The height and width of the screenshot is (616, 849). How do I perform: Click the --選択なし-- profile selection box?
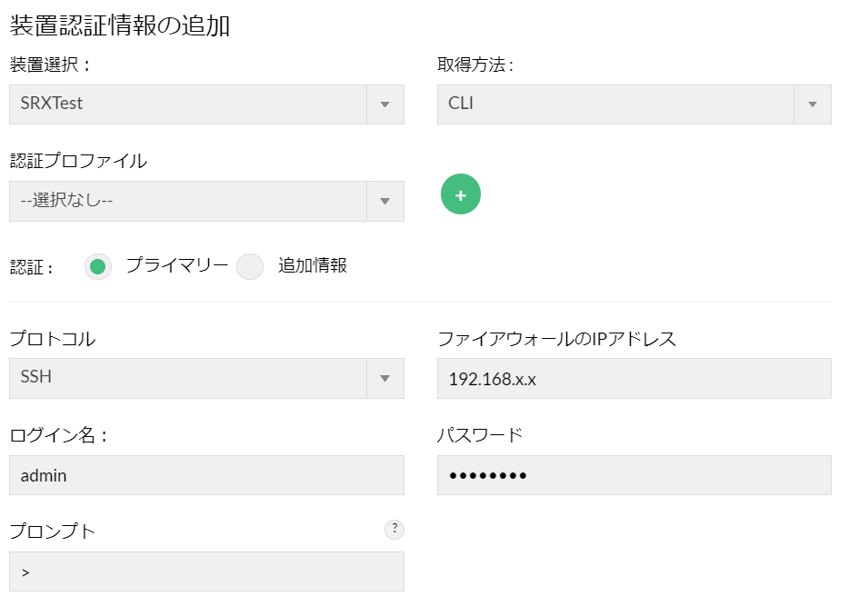(x=188, y=201)
